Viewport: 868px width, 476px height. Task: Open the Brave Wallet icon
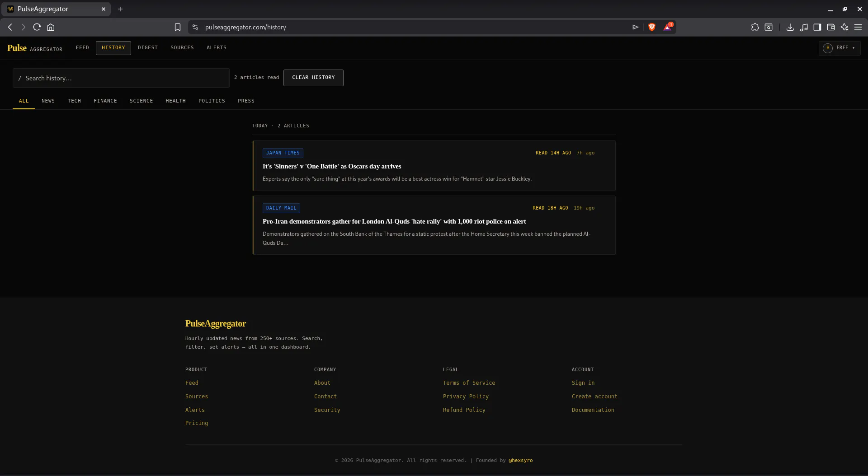point(831,27)
